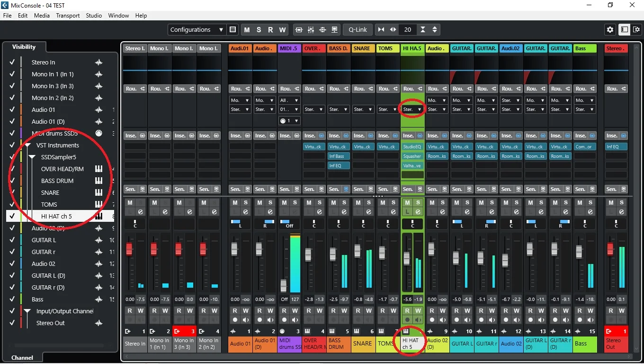
Task: Switch to the Channel tab
Action: click(22, 358)
